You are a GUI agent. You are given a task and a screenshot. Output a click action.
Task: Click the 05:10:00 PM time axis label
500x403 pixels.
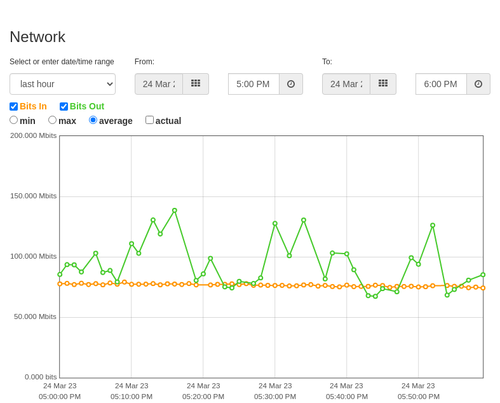tap(131, 397)
